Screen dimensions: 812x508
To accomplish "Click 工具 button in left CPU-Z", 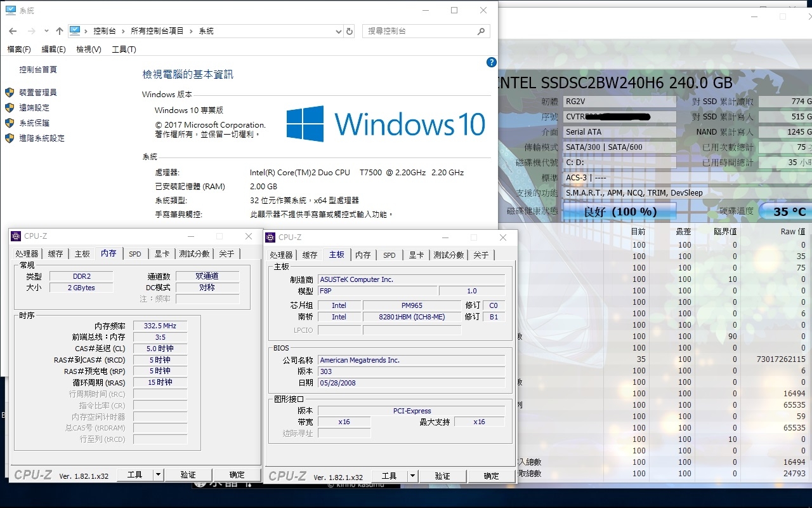I will 135,474.
